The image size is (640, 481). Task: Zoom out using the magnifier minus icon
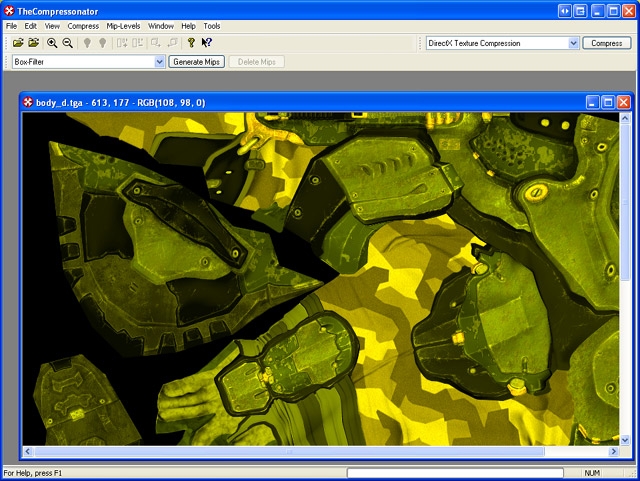(x=67, y=43)
